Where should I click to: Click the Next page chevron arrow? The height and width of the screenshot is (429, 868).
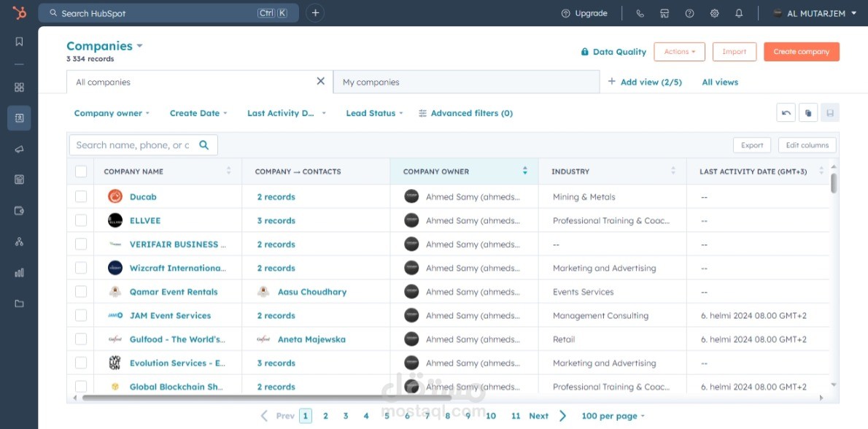point(563,416)
